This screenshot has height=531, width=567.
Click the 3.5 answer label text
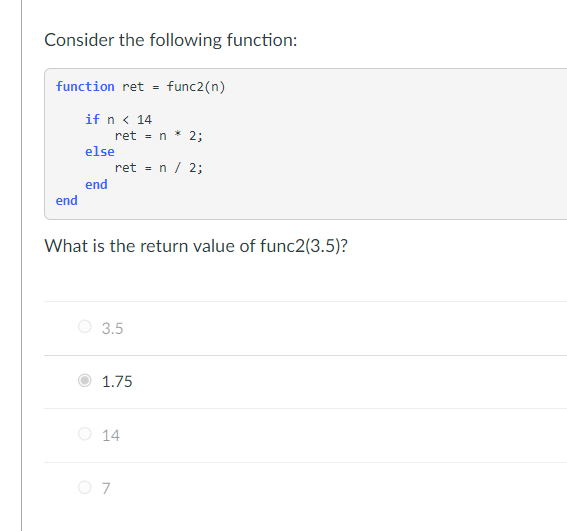pos(112,328)
